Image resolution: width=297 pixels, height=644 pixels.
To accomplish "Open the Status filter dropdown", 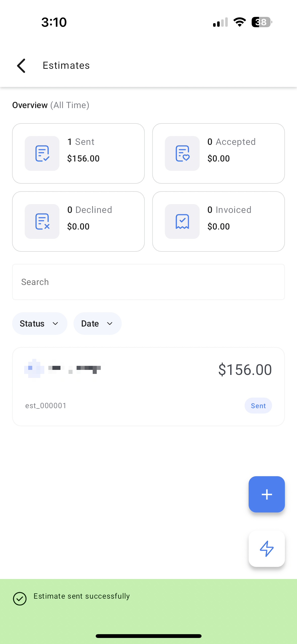I will (40, 324).
